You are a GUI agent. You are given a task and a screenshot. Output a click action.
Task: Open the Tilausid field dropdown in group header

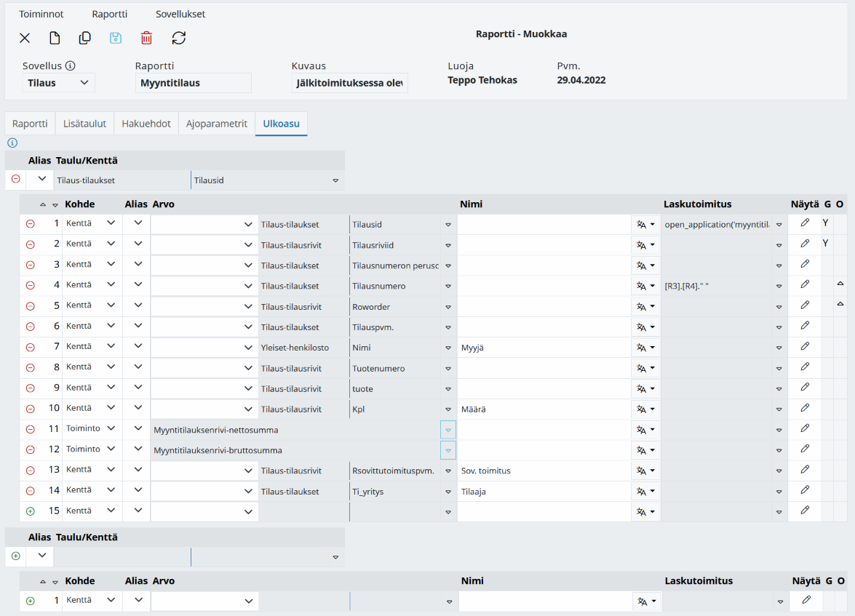335,180
